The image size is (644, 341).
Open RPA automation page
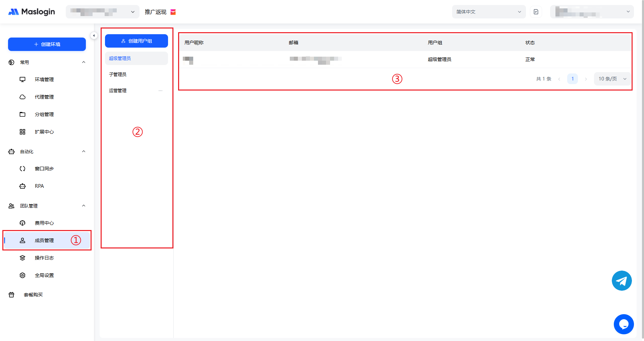click(39, 186)
